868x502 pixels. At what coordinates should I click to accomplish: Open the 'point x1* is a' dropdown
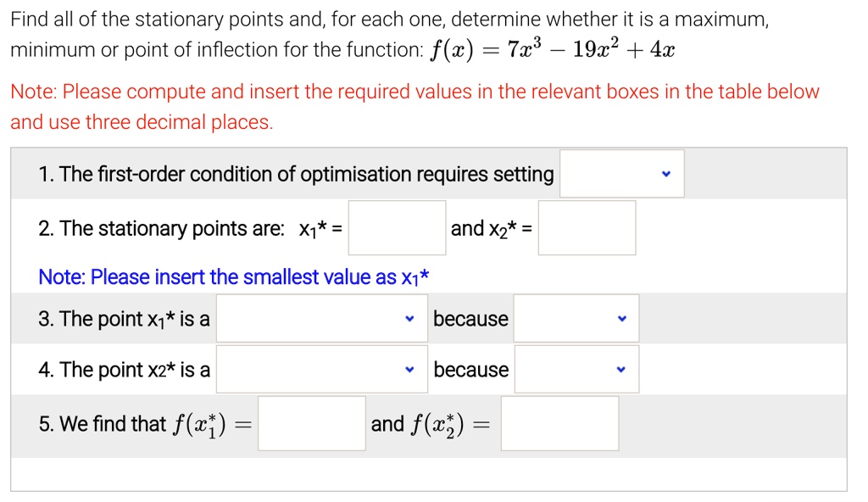(322, 317)
